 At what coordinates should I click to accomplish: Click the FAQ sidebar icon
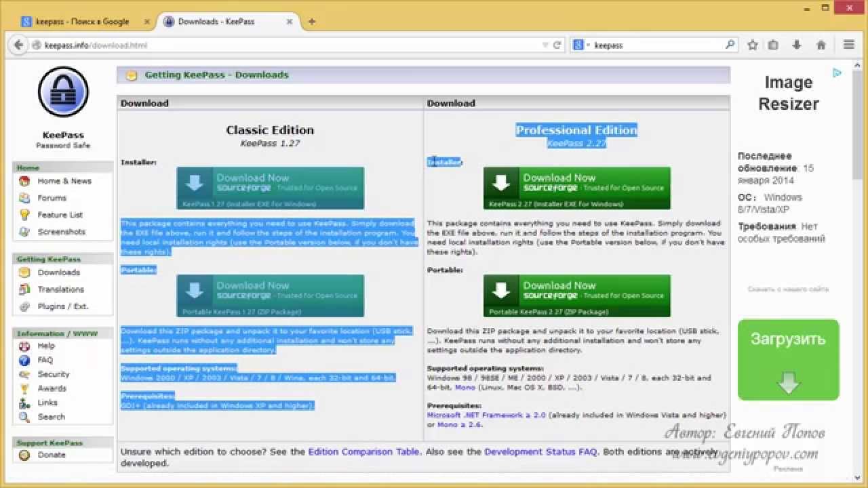[24, 360]
